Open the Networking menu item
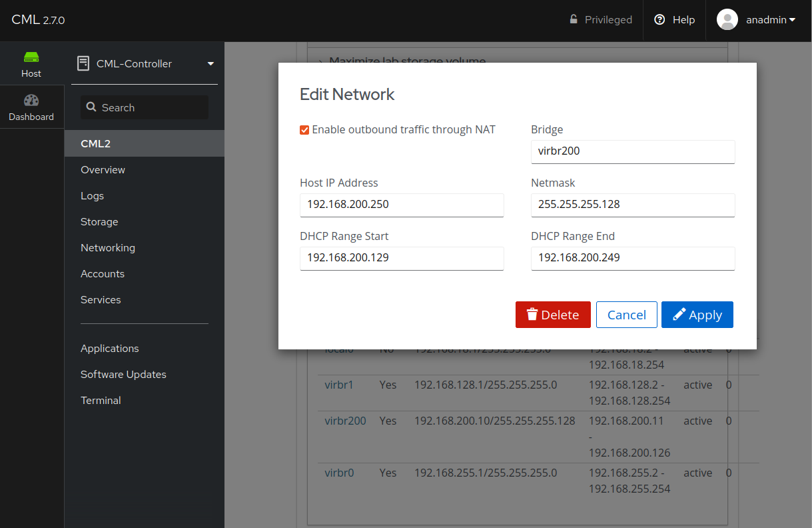 pyautogui.click(x=108, y=248)
